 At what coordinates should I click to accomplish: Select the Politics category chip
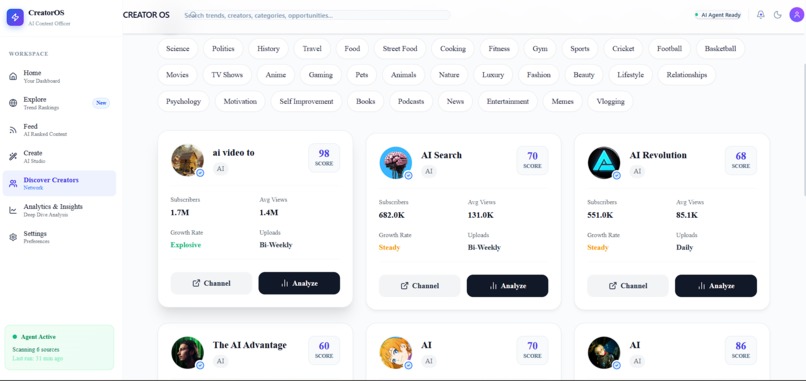[x=223, y=48]
